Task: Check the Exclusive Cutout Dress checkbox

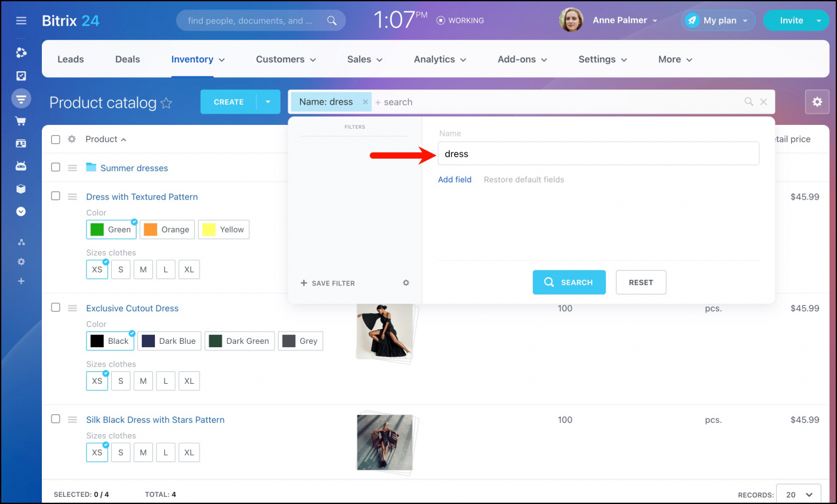Action: click(x=56, y=307)
